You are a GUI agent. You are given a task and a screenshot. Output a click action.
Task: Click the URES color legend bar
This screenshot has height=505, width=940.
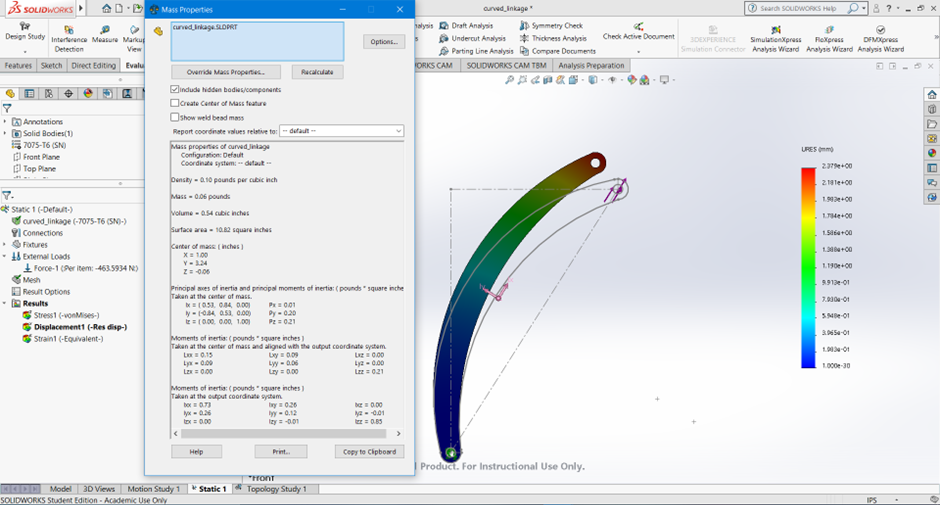tap(808, 267)
